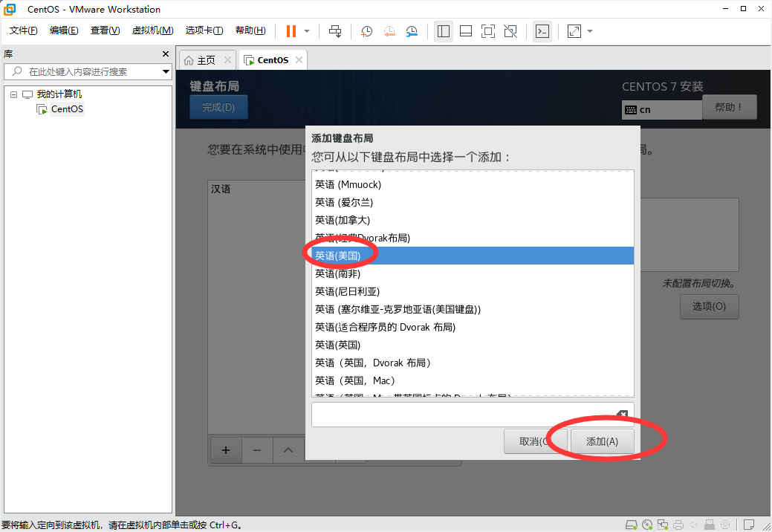Toggle the thumbnail bar view icon
Screen dimensions: 772x532
(x=466, y=31)
